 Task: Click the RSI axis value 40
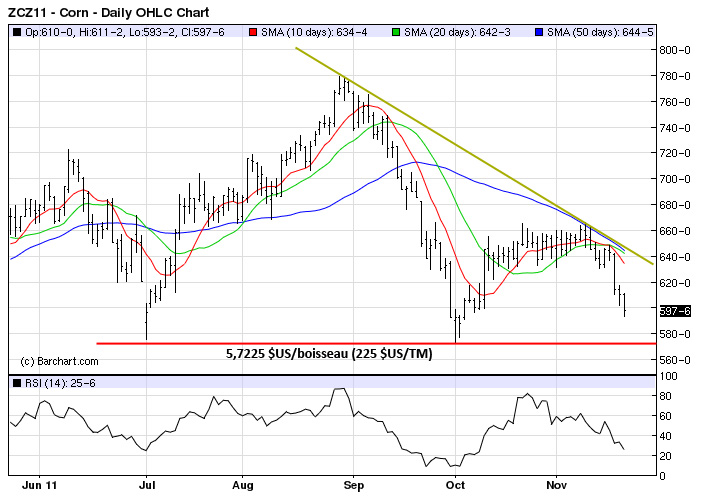click(x=665, y=436)
